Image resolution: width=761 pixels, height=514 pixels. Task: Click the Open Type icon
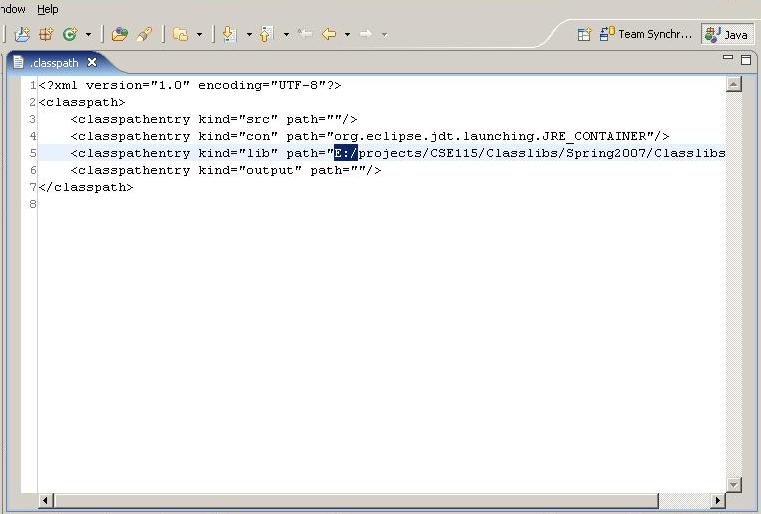click(x=119, y=34)
